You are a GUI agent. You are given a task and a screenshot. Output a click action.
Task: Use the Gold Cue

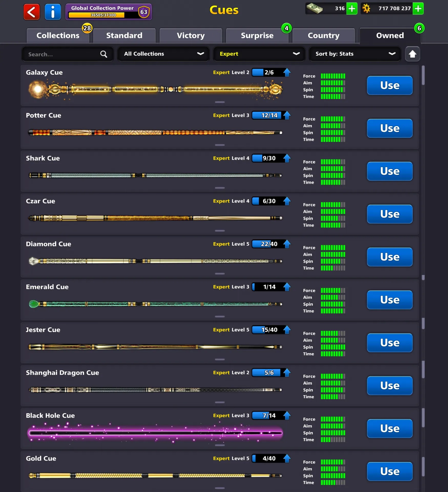point(390,471)
